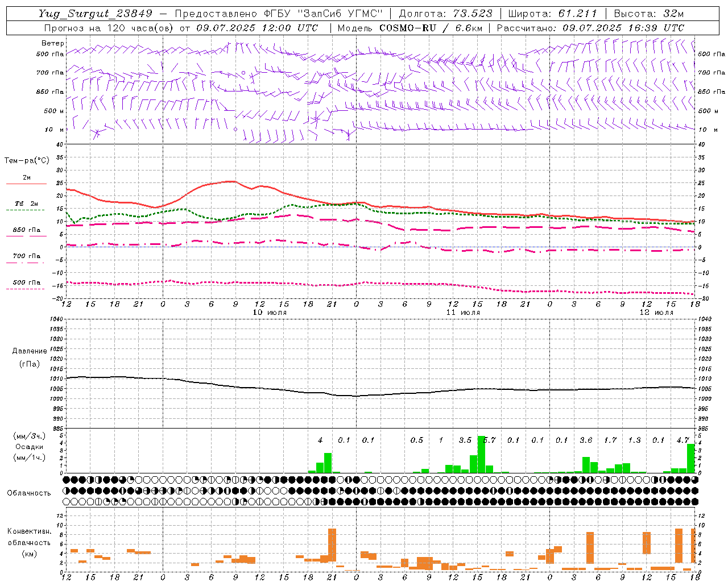The width and height of the screenshot is (728, 582).
Task: Select the precipitation total 1.7
Action: pyautogui.click(x=610, y=440)
